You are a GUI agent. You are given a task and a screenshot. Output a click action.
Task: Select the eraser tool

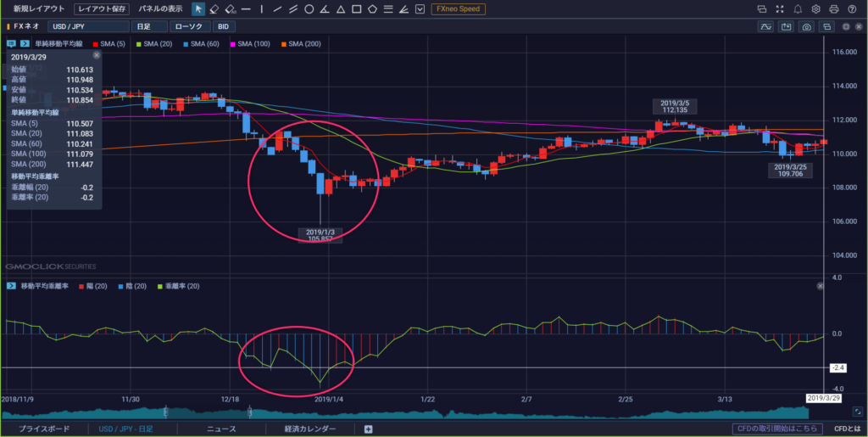214,8
